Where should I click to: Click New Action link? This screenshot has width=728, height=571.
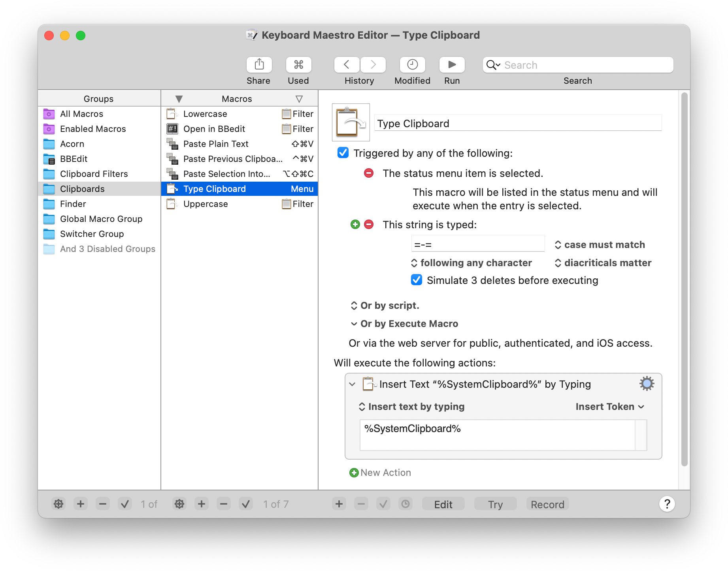click(386, 473)
